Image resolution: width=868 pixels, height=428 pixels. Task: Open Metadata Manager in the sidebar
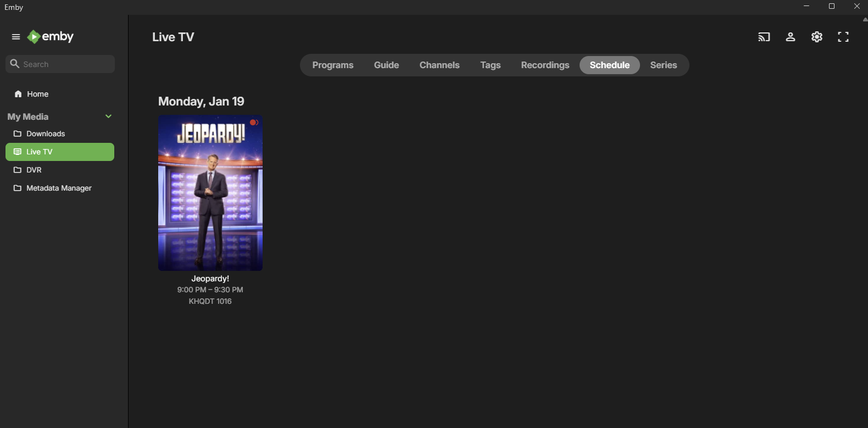[60, 188]
